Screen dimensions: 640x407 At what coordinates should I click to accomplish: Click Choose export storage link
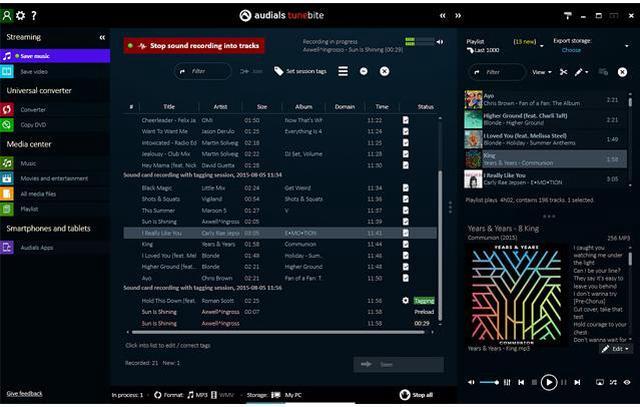click(x=571, y=50)
